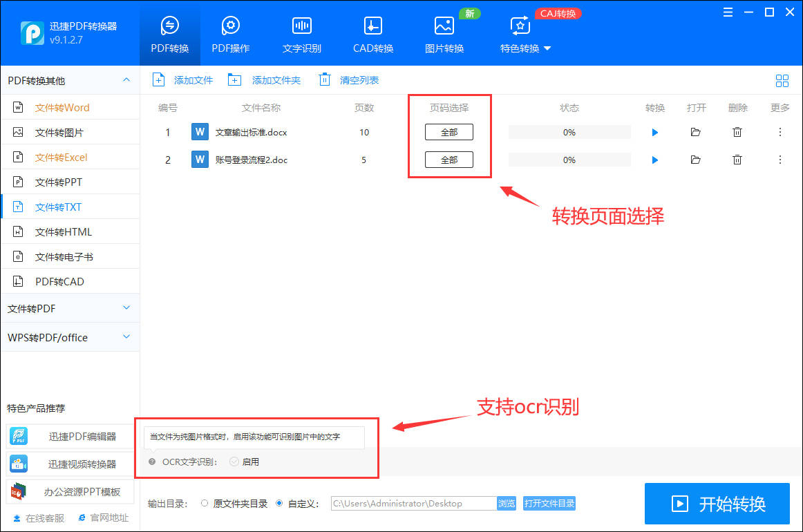The width and height of the screenshot is (803, 532).
Task: Click the 浏览 browse button
Action: point(507,504)
